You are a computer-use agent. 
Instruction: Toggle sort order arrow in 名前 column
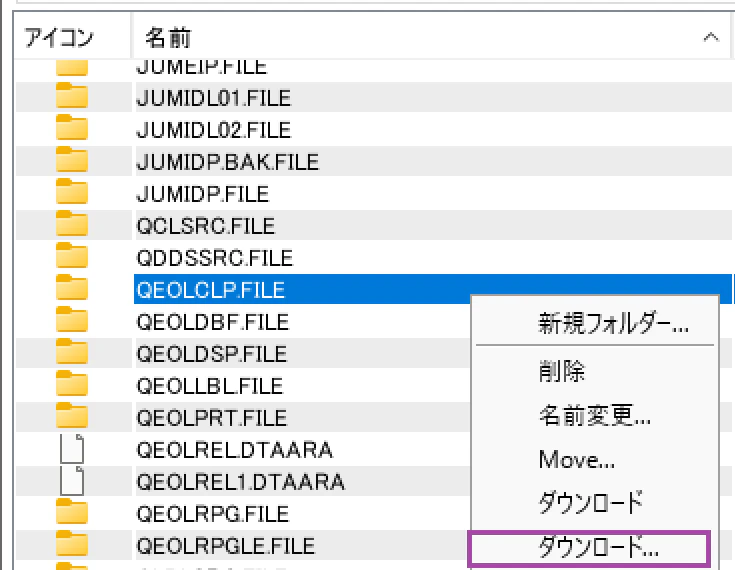click(711, 37)
